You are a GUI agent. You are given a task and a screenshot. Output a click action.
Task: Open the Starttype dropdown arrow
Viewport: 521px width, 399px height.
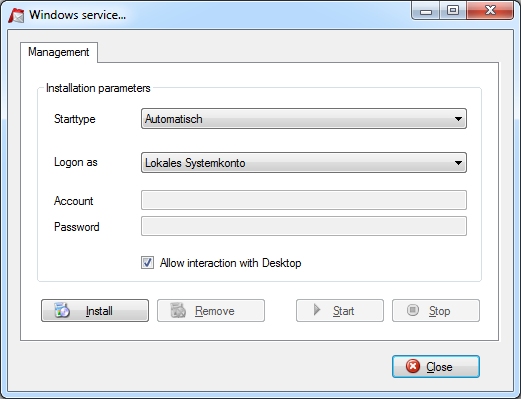point(458,119)
